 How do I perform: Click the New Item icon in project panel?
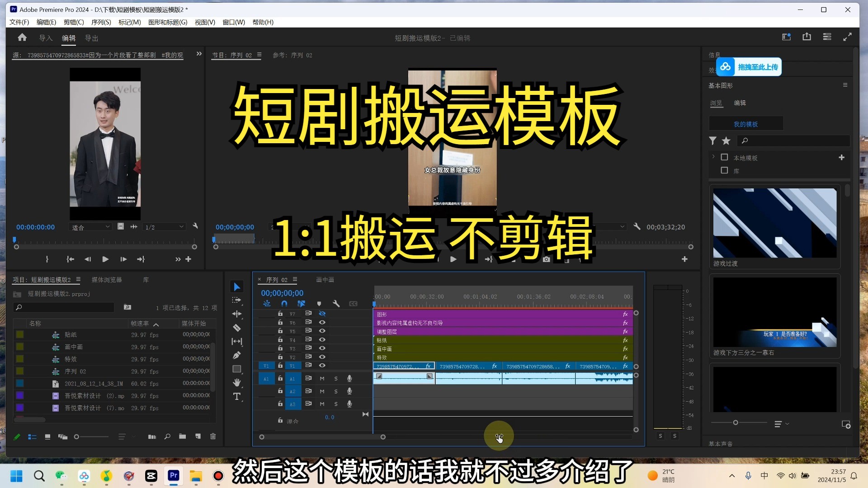pos(198,436)
